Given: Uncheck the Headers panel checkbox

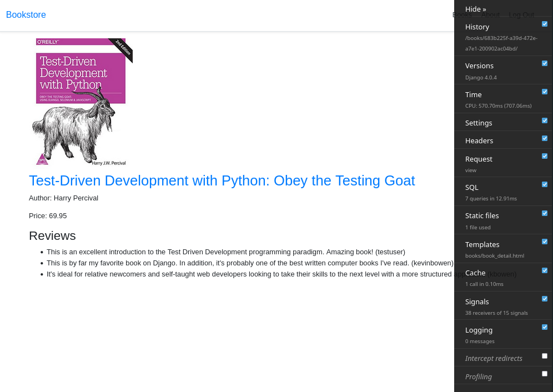Looking at the screenshot, I should point(545,138).
